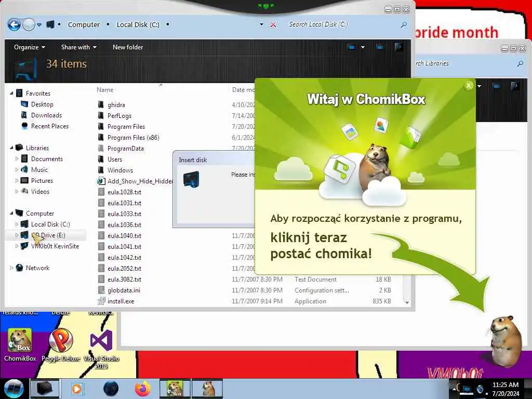The width and height of the screenshot is (532, 399).
Task: Select Desktop under Favorites
Action: tap(42, 104)
